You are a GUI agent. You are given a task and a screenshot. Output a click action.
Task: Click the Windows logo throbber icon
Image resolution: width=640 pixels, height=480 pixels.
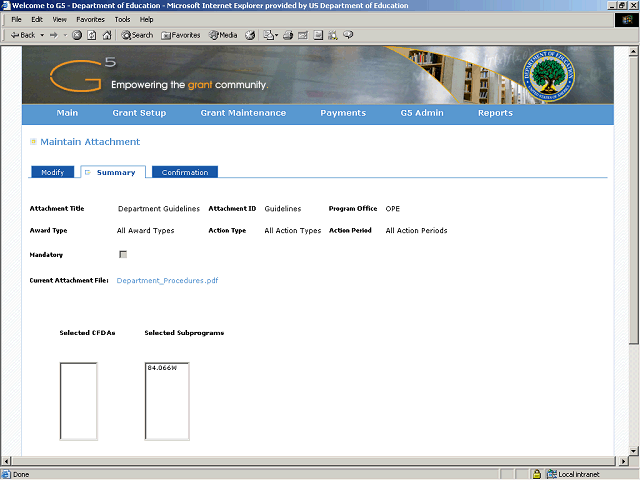[627, 20]
